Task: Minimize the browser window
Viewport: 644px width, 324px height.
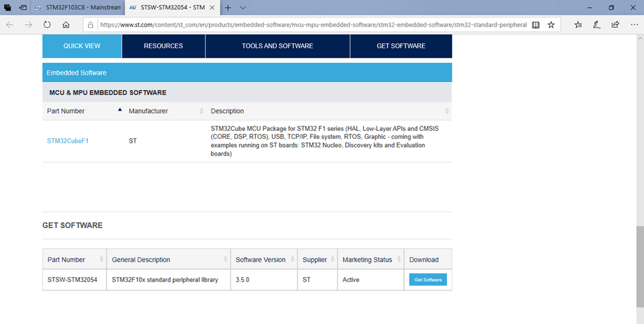Action: pos(589,7)
